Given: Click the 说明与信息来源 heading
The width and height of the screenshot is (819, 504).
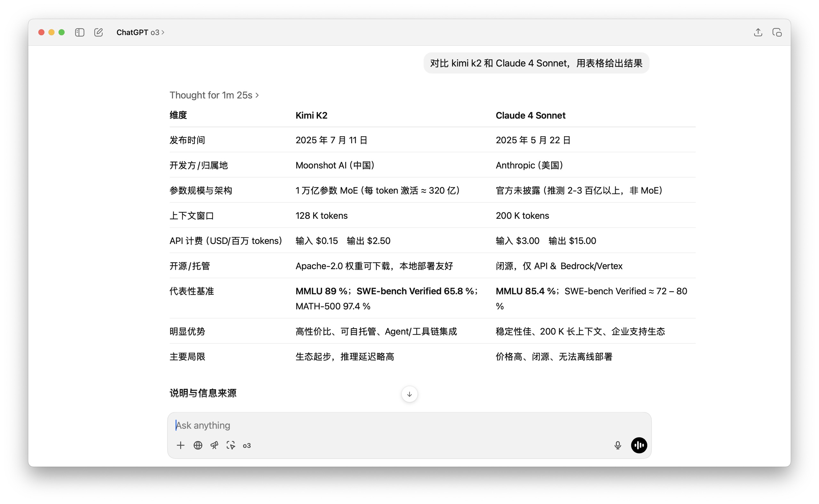Looking at the screenshot, I should pyautogui.click(x=203, y=393).
